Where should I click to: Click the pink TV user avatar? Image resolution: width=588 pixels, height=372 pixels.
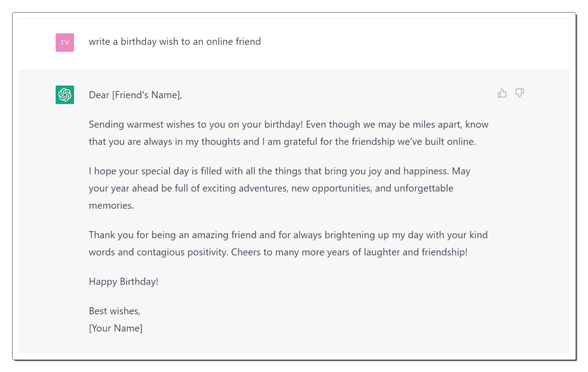point(65,42)
